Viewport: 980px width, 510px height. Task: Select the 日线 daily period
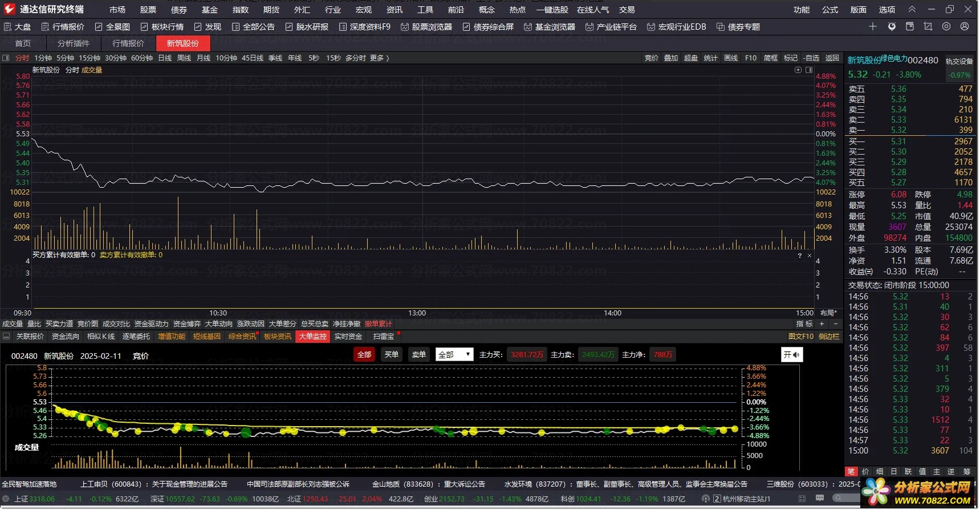[165, 58]
